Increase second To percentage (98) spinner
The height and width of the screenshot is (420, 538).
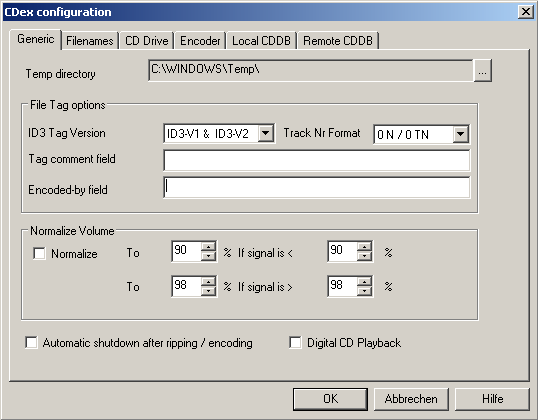click(x=208, y=281)
